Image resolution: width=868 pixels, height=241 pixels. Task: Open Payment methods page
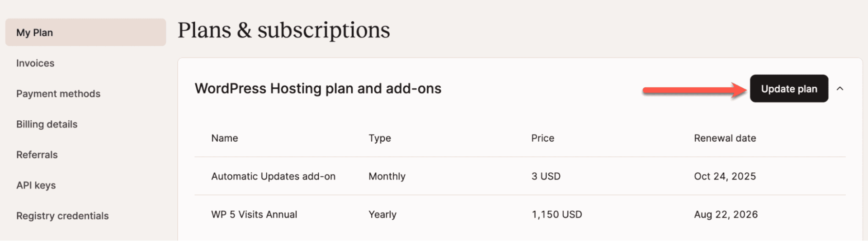(x=58, y=94)
